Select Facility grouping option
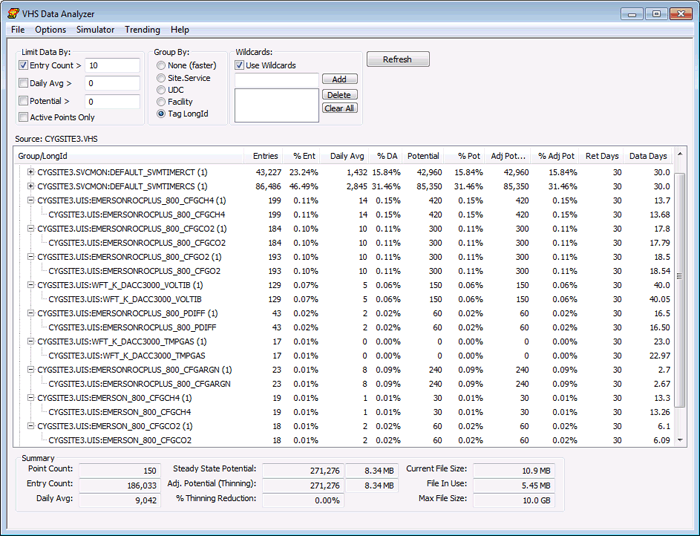The image size is (700, 536). click(x=161, y=102)
